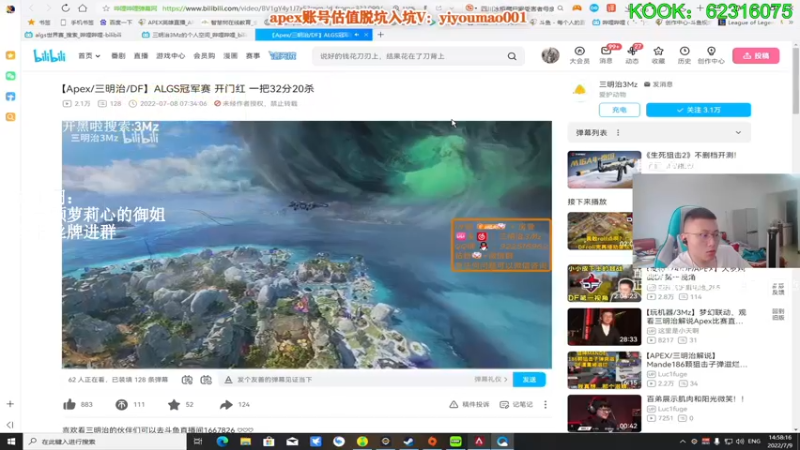Open 《生死狙击2》 ad thumbnail

604,169
